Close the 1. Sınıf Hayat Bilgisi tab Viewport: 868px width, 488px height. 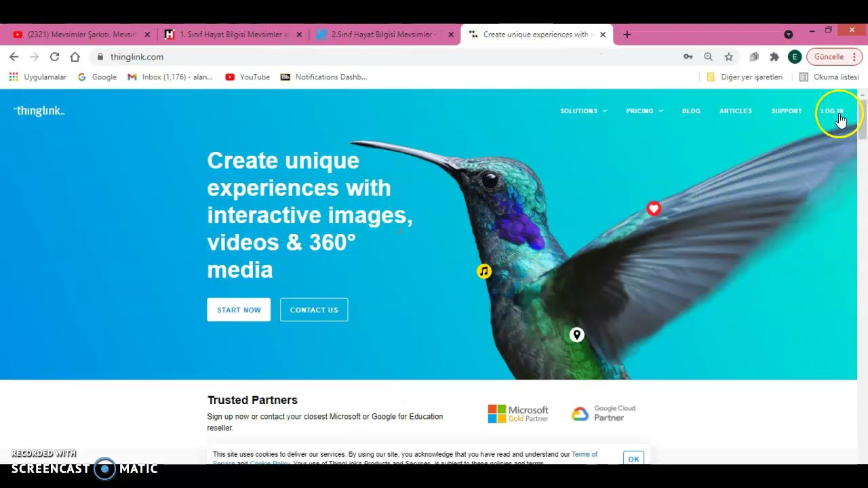[299, 35]
